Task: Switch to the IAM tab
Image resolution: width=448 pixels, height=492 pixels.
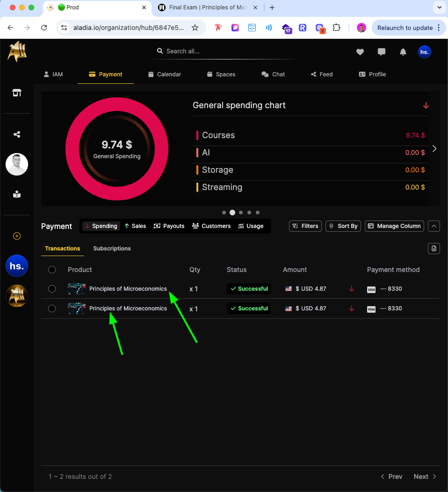Action: (x=53, y=74)
